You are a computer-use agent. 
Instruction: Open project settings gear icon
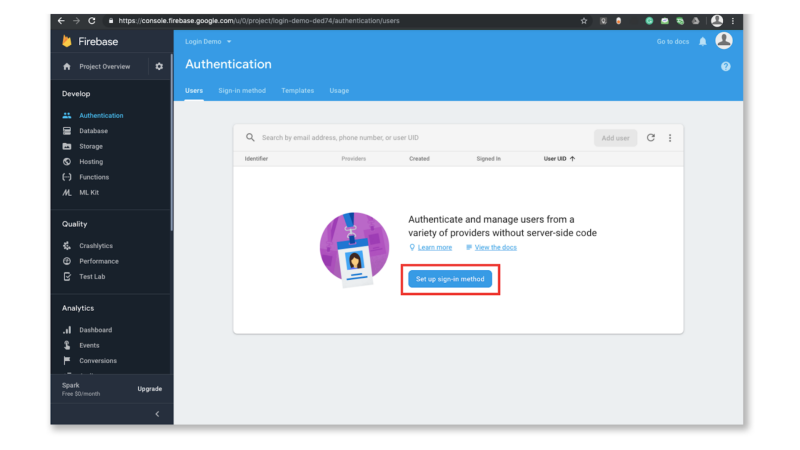(159, 66)
